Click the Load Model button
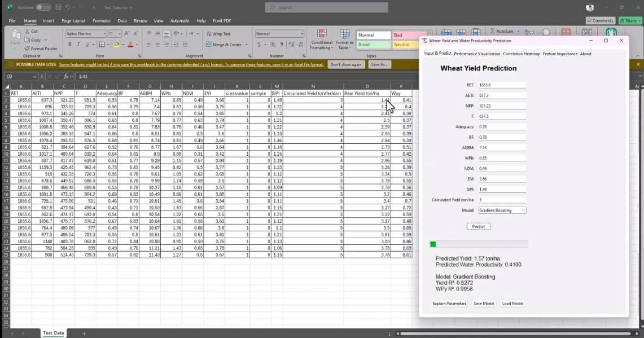This screenshot has width=644, height=338. click(512, 304)
